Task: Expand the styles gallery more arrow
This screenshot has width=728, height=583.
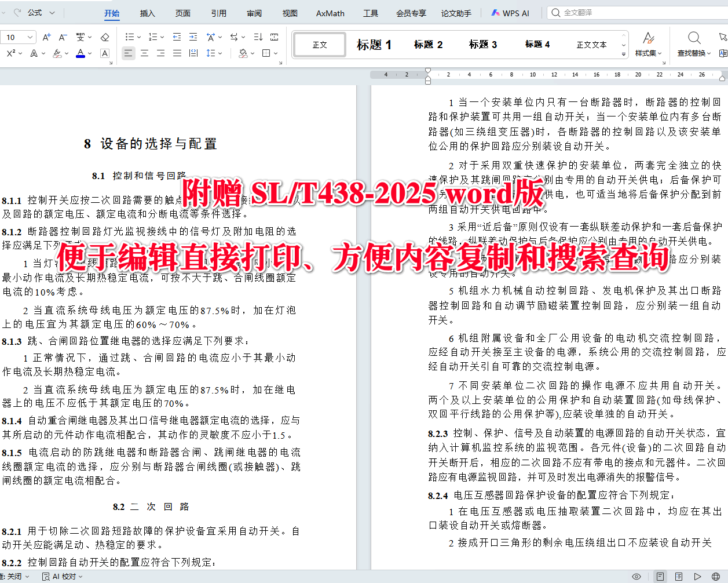Action: pos(624,54)
